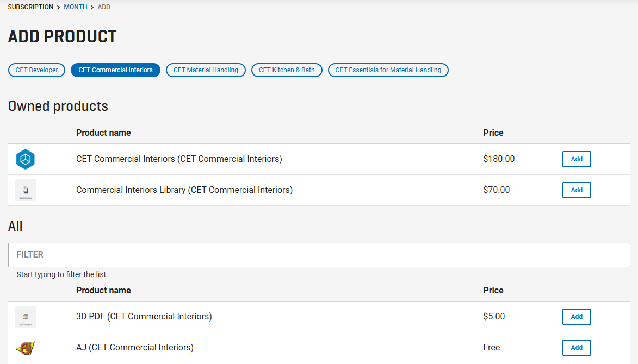Select the CET Commercial Interiors filter tab
This screenshot has width=638, height=364.
115,70
